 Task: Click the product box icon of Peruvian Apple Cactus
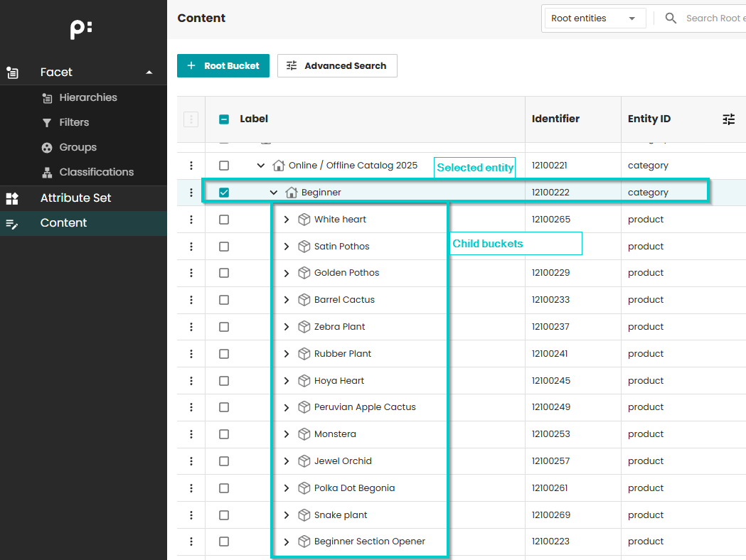pos(304,407)
